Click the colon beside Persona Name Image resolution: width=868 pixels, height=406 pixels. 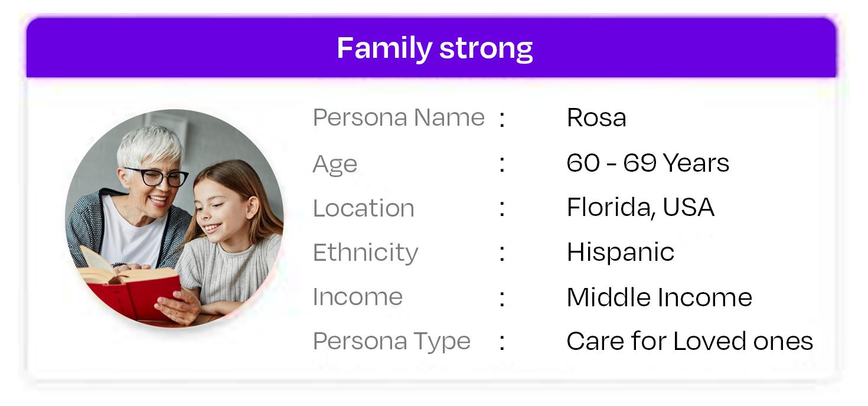502,119
